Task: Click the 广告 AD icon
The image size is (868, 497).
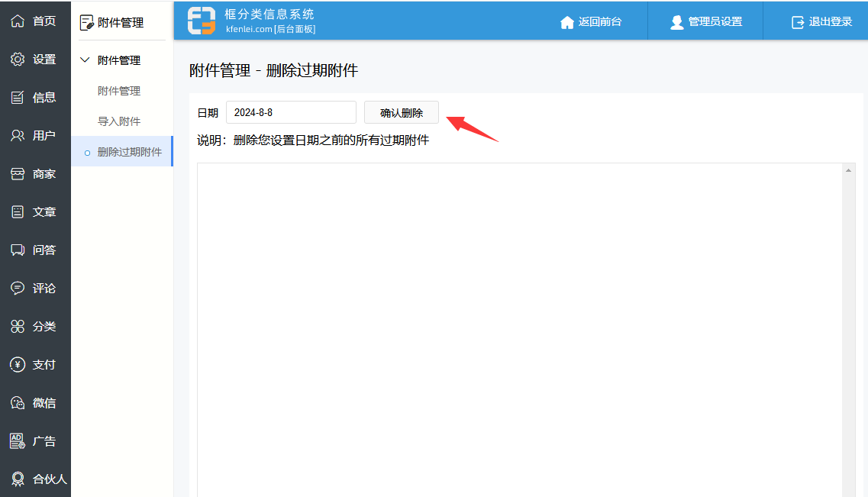Action: (18, 441)
